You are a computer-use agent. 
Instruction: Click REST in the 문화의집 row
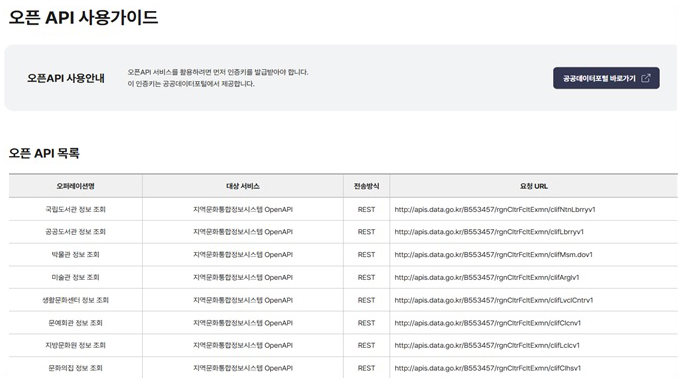366,368
